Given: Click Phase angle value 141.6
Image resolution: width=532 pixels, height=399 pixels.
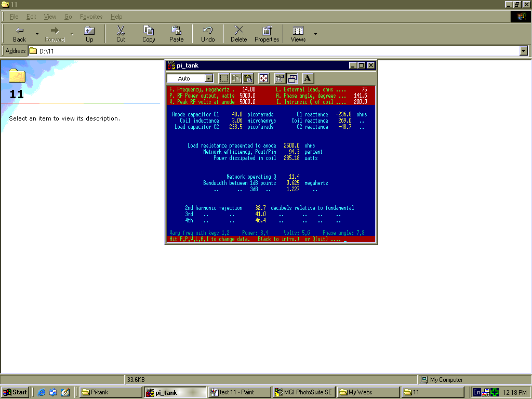Looking at the screenshot, I should click(361, 96).
